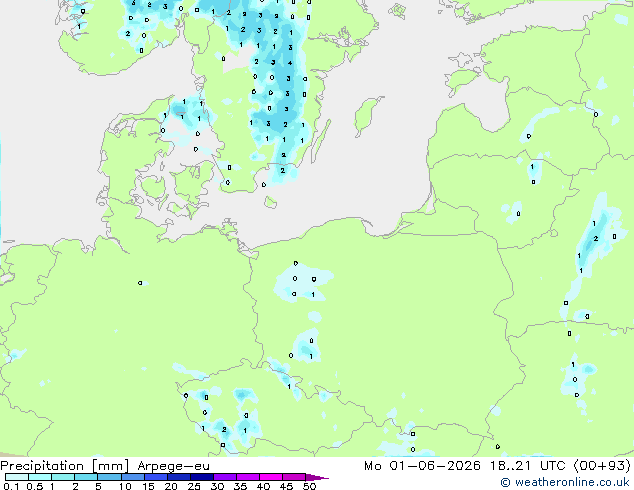Screen dimensions: 634x490
Task: Click the '0.1' legend scale label
Action: tap(11, 486)
